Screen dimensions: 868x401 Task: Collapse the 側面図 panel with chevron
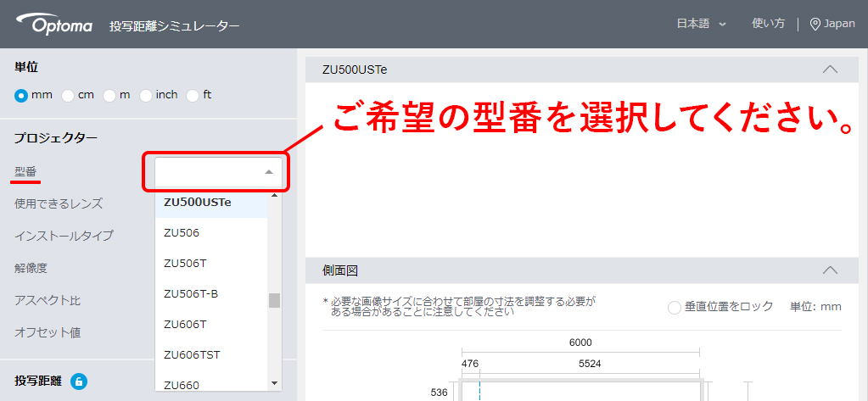(x=830, y=270)
